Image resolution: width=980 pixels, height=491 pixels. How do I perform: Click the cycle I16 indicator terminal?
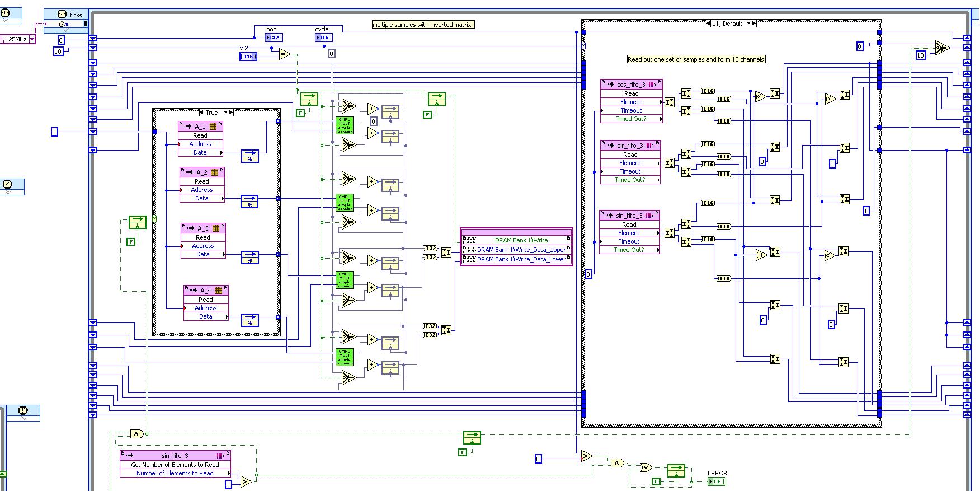tap(323, 38)
